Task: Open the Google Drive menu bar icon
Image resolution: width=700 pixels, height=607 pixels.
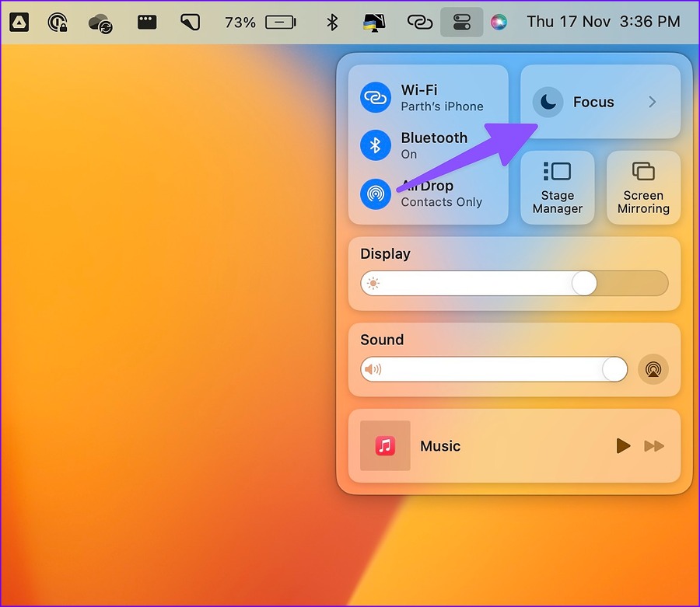Action: 19,22
